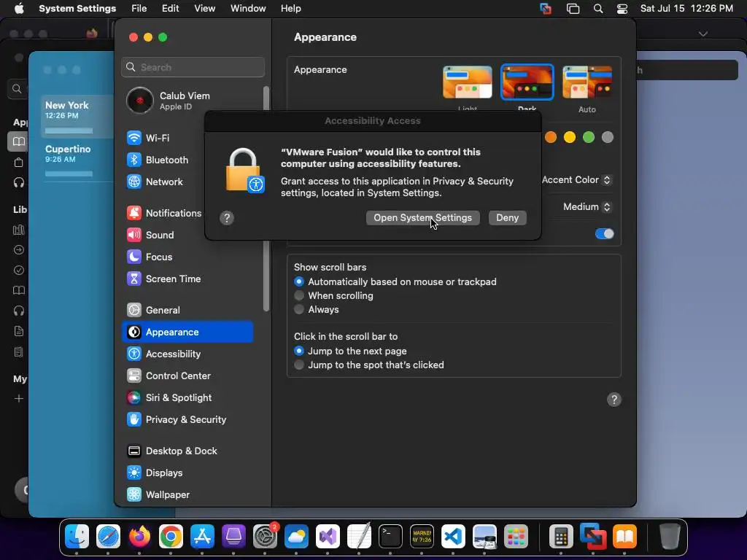This screenshot has width=747, height=560.
Task: Open the Apple menu
Action: (x=19, y=9)
